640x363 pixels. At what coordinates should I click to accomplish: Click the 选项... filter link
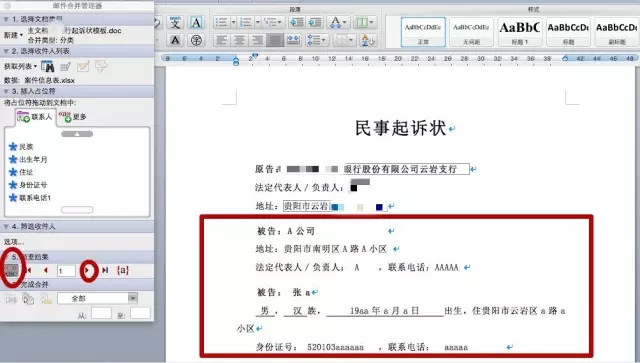pyautogui.click(x=13, y=242)
